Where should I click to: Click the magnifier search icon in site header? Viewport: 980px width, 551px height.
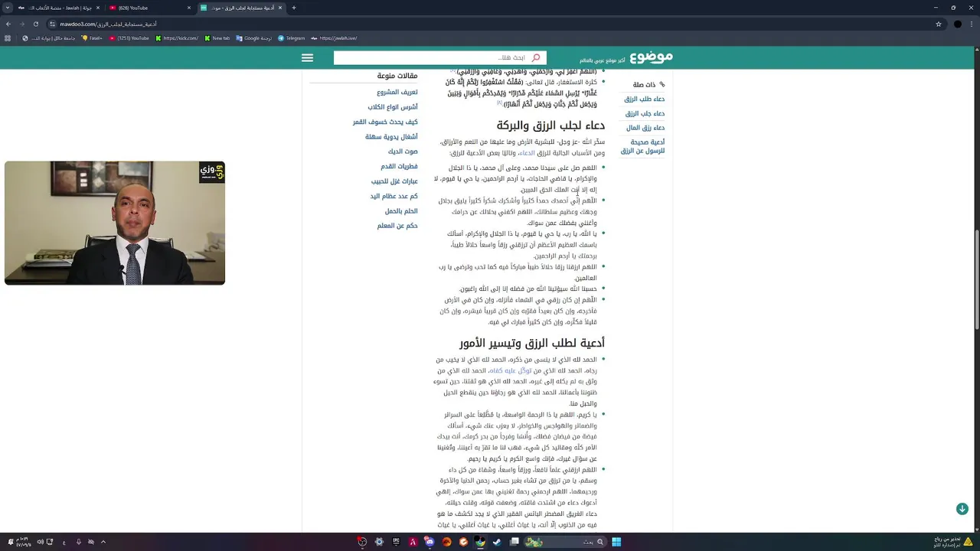[536, 58]
